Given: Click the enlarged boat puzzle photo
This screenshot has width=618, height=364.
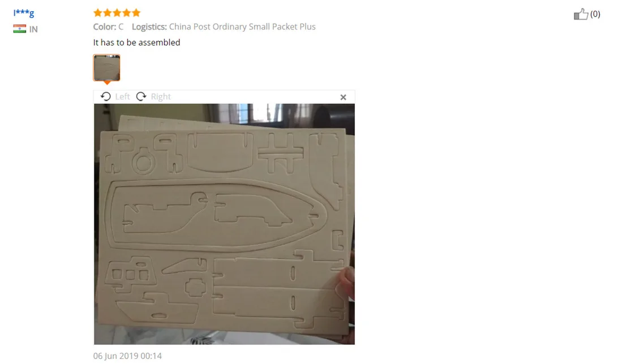Looking at the screenshot, I should pos(224,224).
